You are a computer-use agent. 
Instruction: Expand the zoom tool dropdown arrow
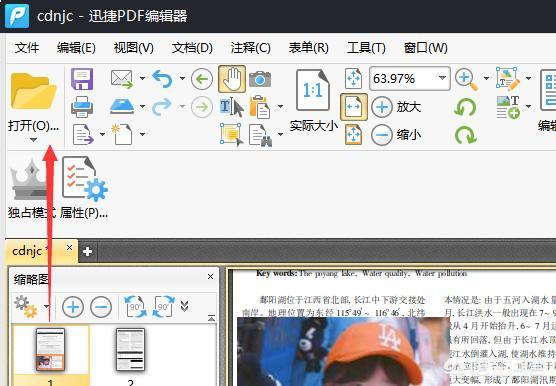click(x=486, y=78)
